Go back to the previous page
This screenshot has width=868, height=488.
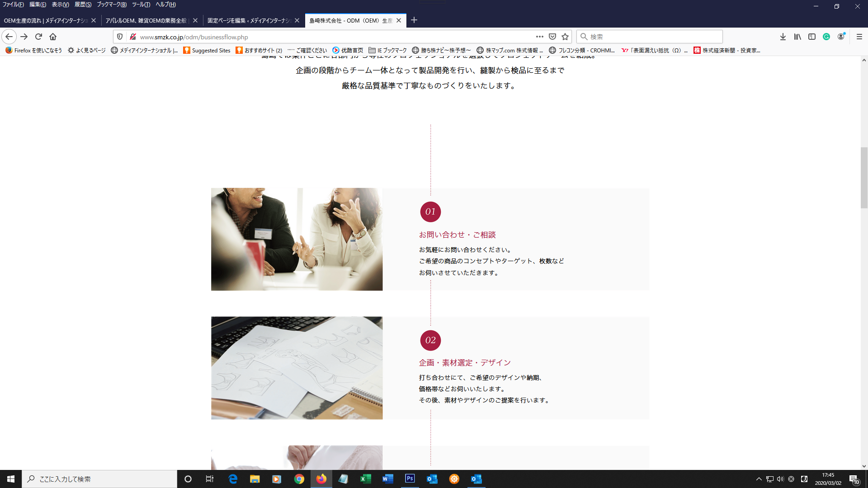(9, 37)
